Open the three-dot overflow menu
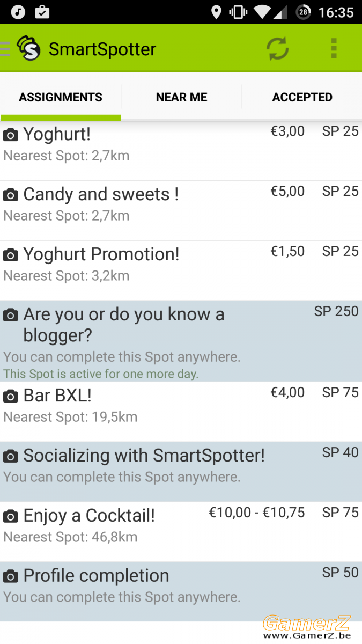The height and width of the screenshot is (644, 362). [x=334, y=49]
